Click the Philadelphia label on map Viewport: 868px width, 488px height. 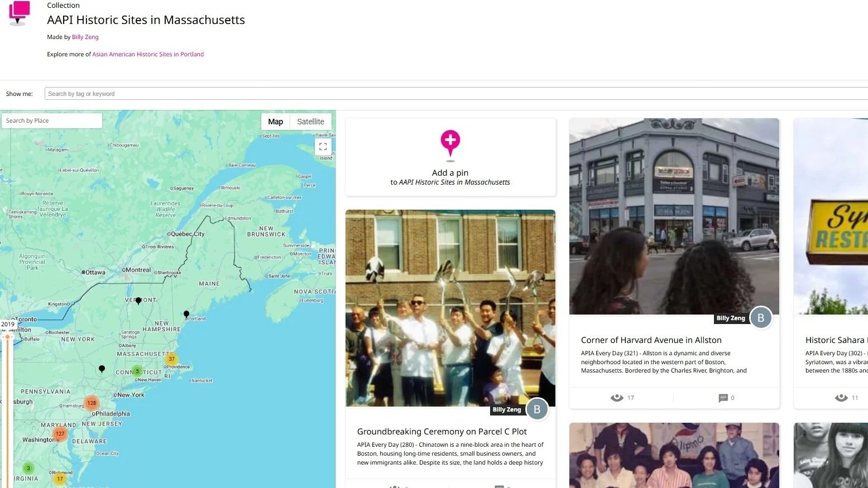(113, 414)
